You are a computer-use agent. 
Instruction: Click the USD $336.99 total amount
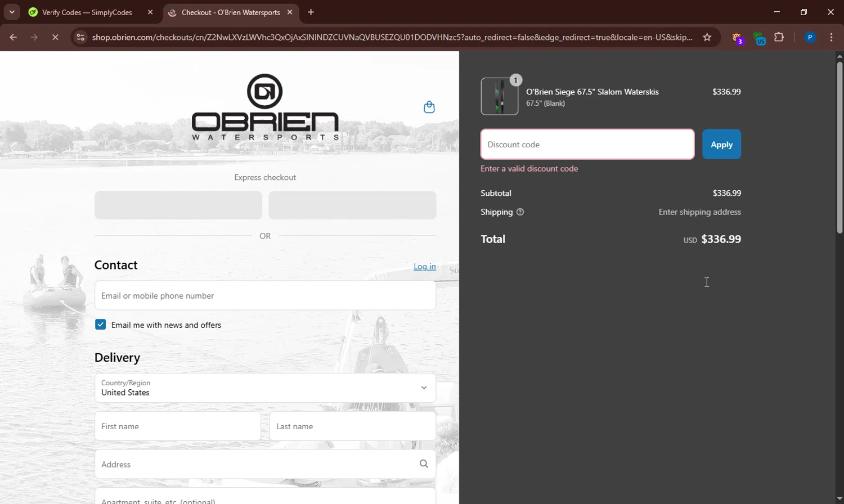(712, 239)
